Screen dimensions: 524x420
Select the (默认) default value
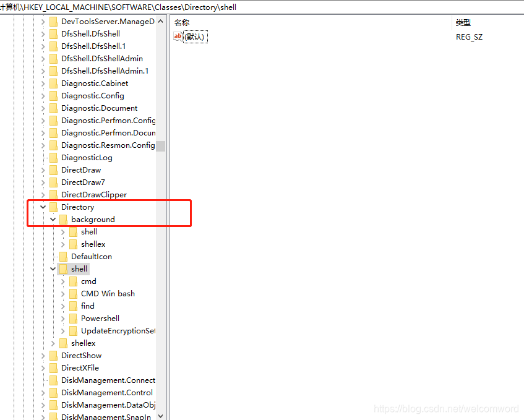click(x=195, y=36)
